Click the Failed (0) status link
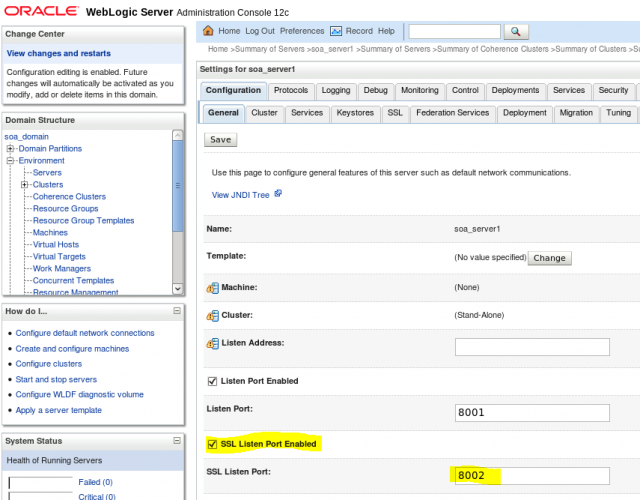Viewport: 640px width, 500px height. [96, 482]
